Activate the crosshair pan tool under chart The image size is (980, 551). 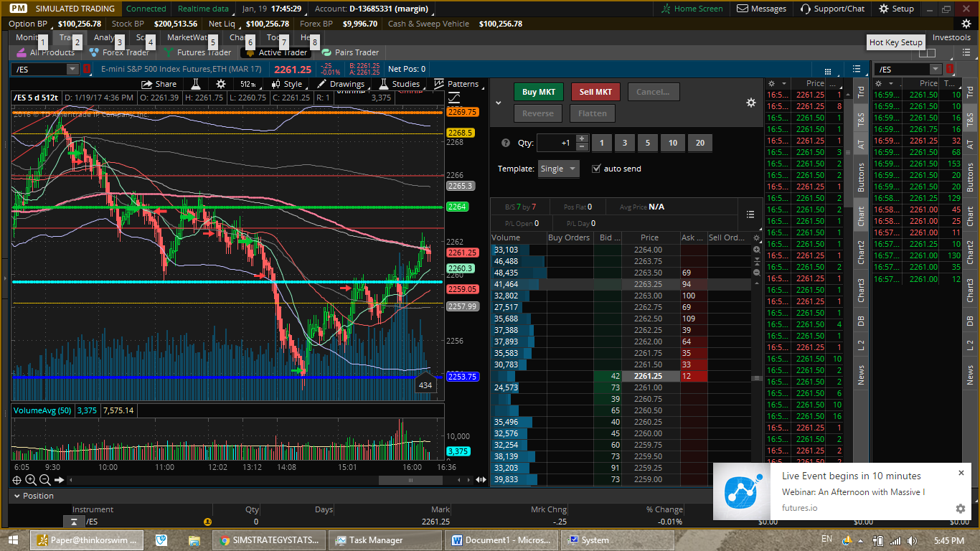point(17,480)
